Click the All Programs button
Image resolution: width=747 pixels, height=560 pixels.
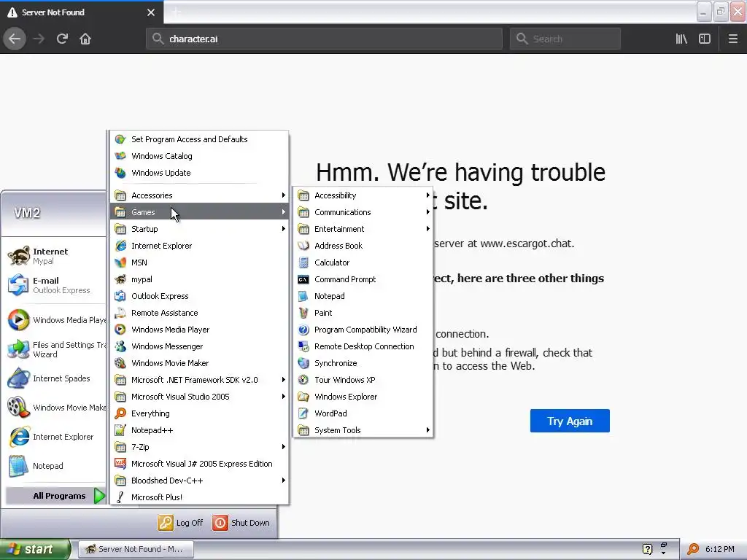pos(55,496)
